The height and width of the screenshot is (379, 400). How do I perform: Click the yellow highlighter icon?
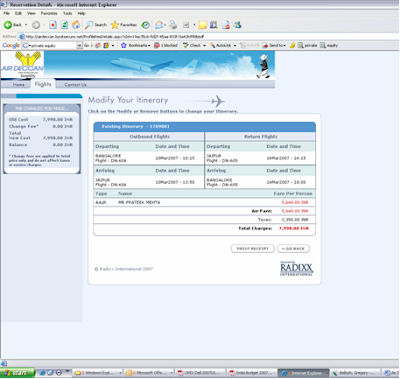pos(292,45)
